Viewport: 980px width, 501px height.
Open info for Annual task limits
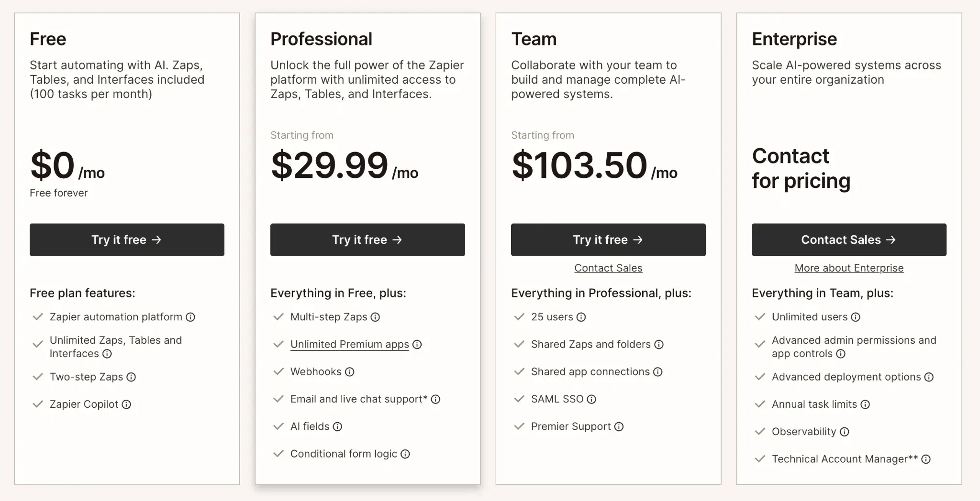865,404
